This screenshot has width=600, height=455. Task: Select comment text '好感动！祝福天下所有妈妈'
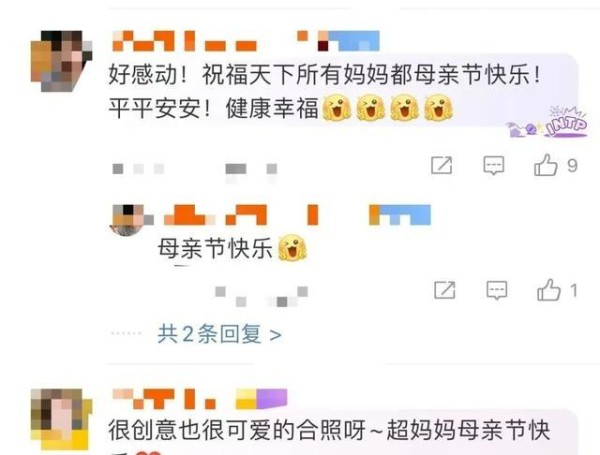click(x=249, y=75)
